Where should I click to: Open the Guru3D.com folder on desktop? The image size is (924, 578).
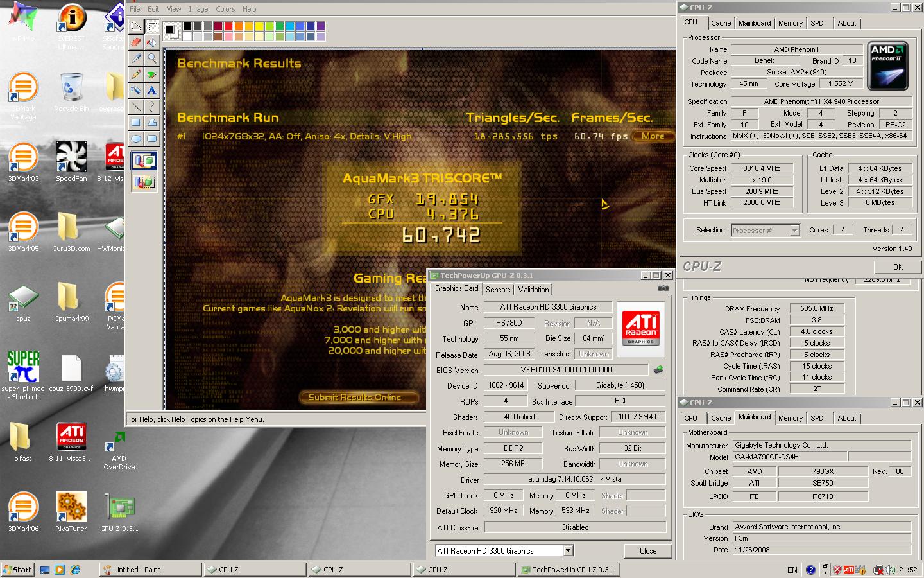coord(71,231)
